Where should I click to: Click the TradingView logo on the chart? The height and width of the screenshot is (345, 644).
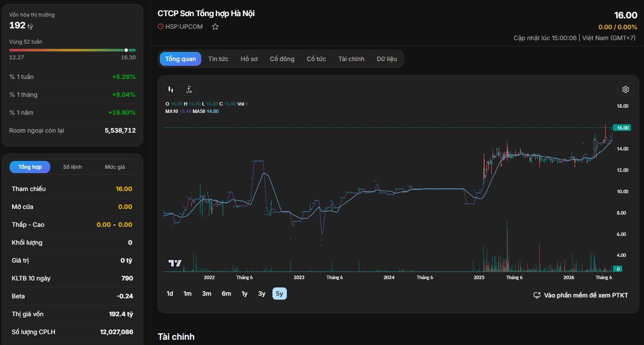(175, 263)
